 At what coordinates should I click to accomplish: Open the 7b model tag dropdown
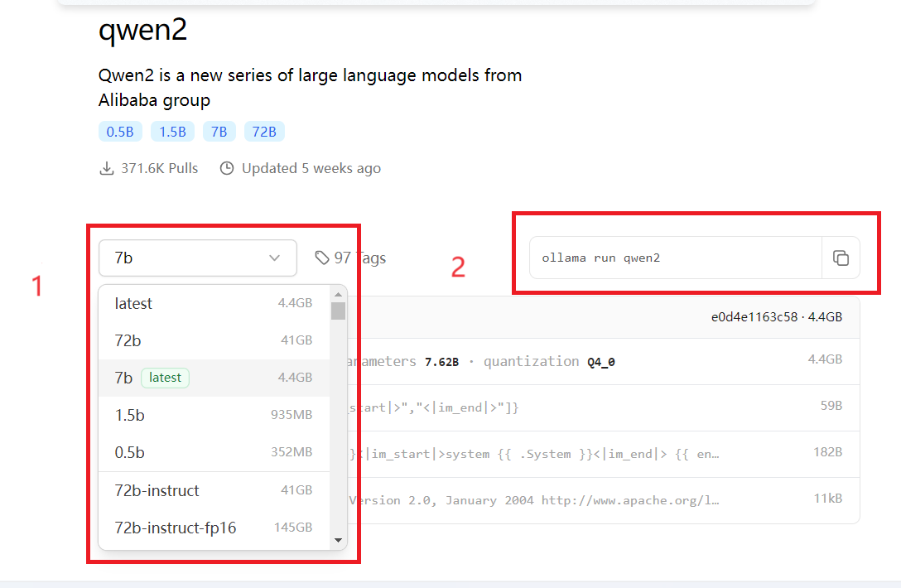click(x=198, y=258)
